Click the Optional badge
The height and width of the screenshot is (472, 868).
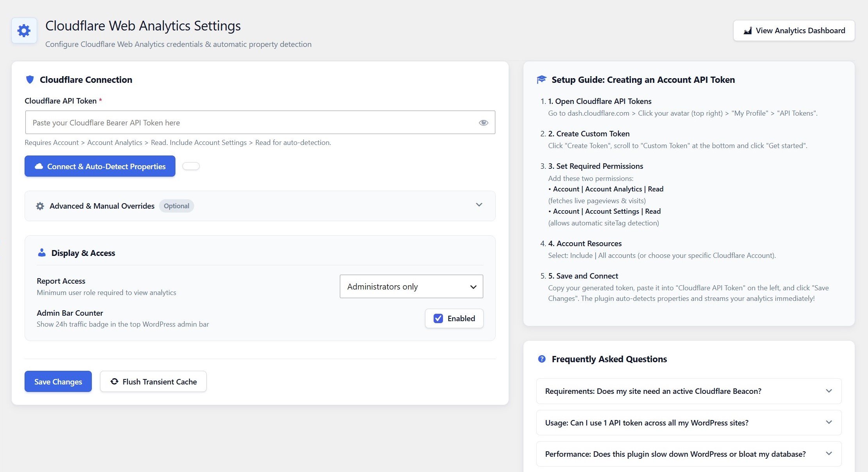[176, 206]
